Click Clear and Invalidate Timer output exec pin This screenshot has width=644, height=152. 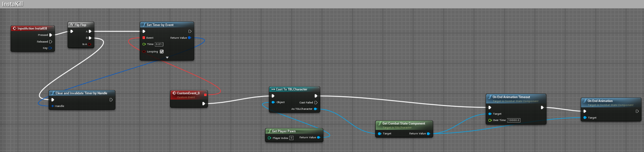[111, 100]
